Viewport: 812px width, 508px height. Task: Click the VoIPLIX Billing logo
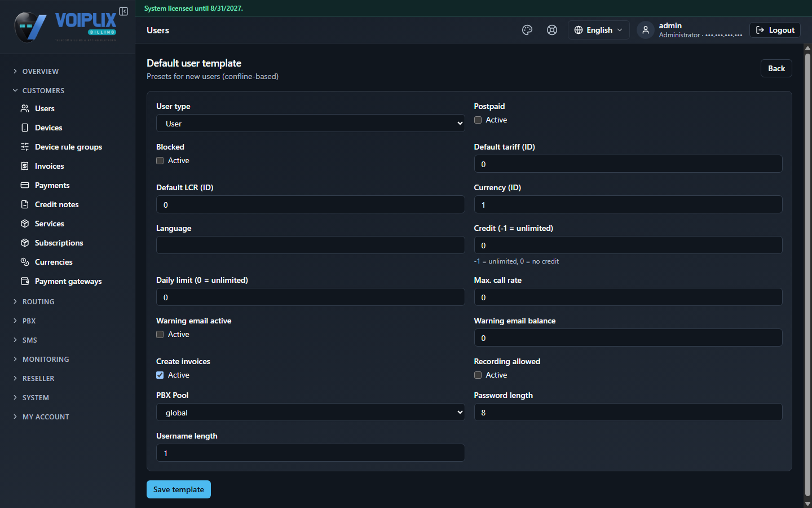pos(65,27)
